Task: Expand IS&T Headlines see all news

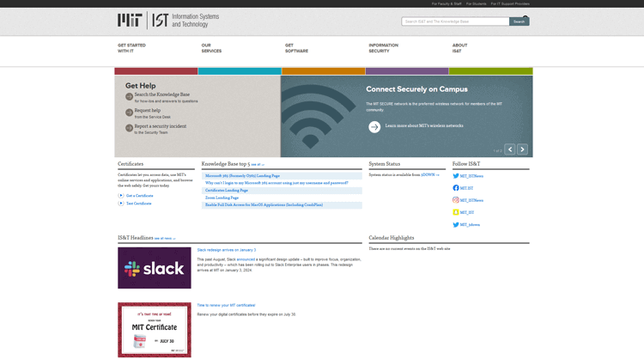Action: [165, 239]
